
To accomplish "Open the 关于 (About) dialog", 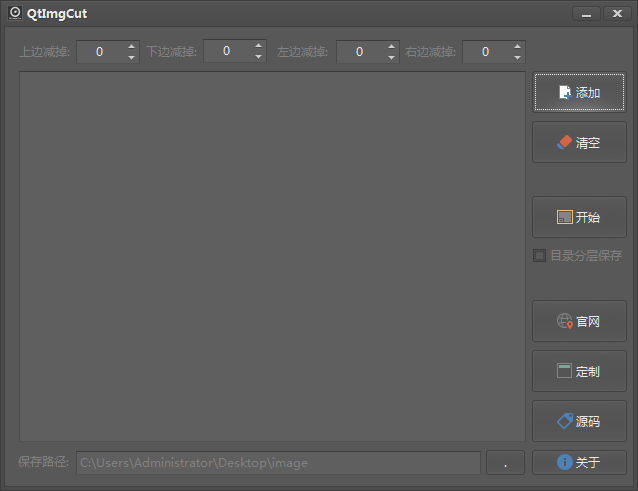I will [x=579, y=462].
